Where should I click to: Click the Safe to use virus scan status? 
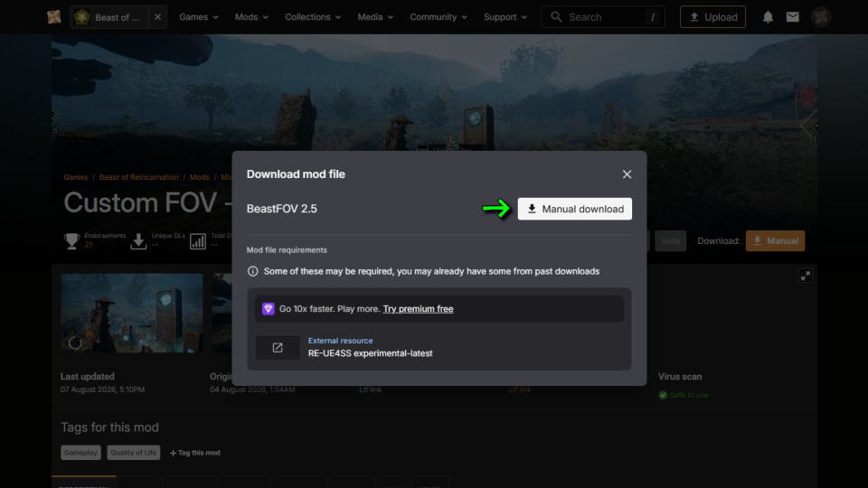click(x=684, y=395)
